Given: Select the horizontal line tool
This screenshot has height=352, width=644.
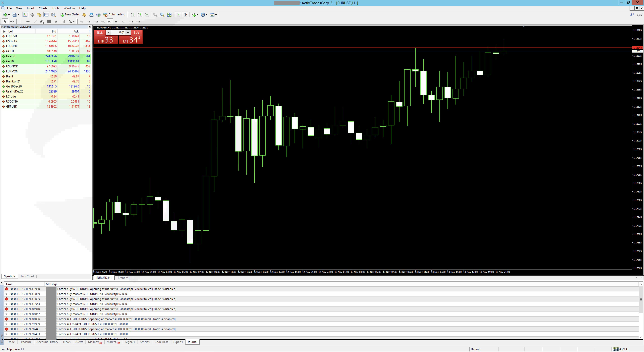Looking at the screenshot, I should click(x=28, y=21).
